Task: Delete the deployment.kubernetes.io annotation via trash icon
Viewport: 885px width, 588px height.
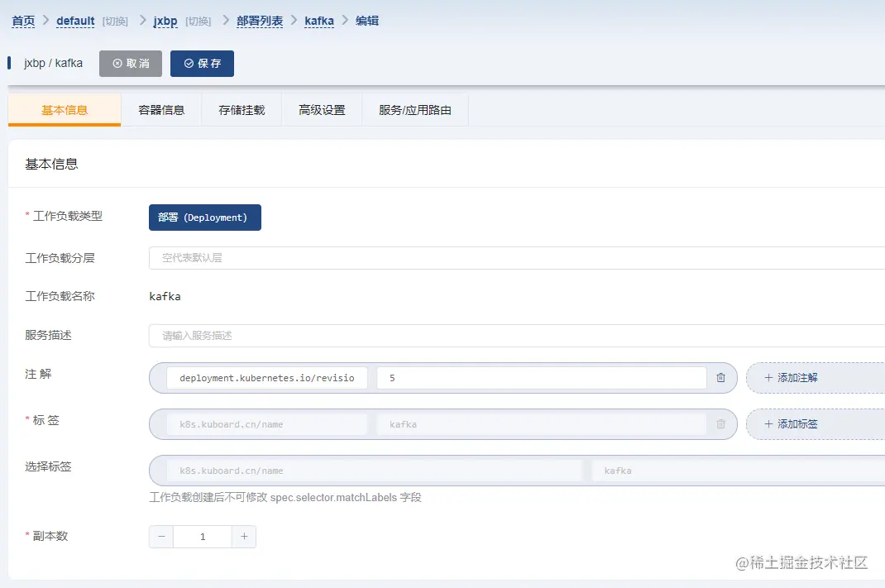Action: click(720, 378)
